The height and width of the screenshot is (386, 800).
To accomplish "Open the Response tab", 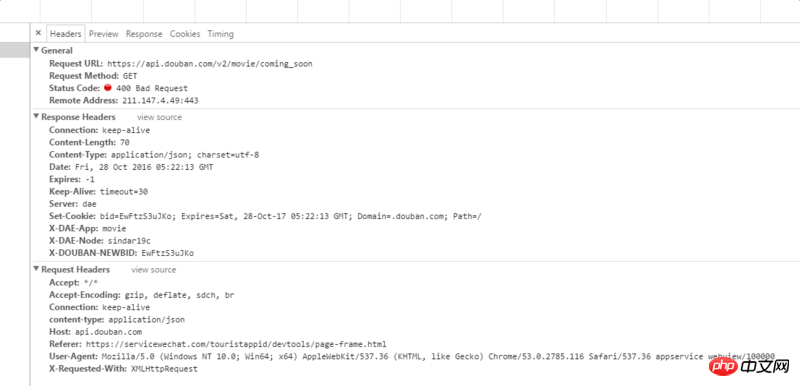I will (144, 34).
